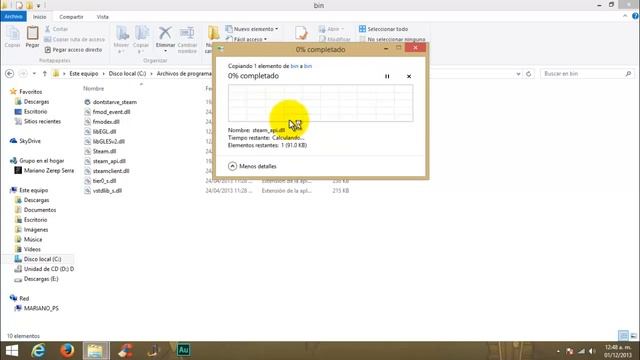Screen dimensions: 640x360
Task: Click Este equipo in the address bar
Action: (84, 73)
